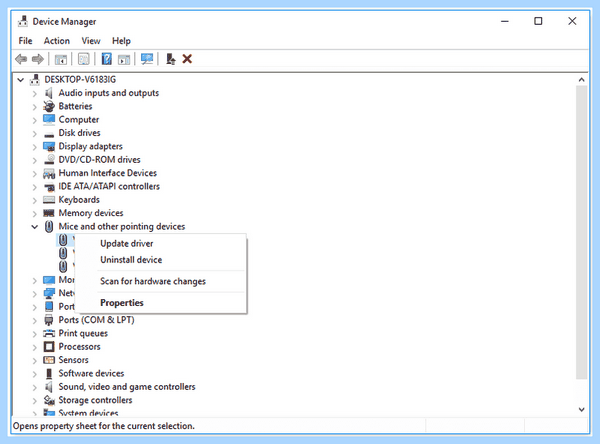
Task: Select the third mouse device icon
Action: coord(63,266)
